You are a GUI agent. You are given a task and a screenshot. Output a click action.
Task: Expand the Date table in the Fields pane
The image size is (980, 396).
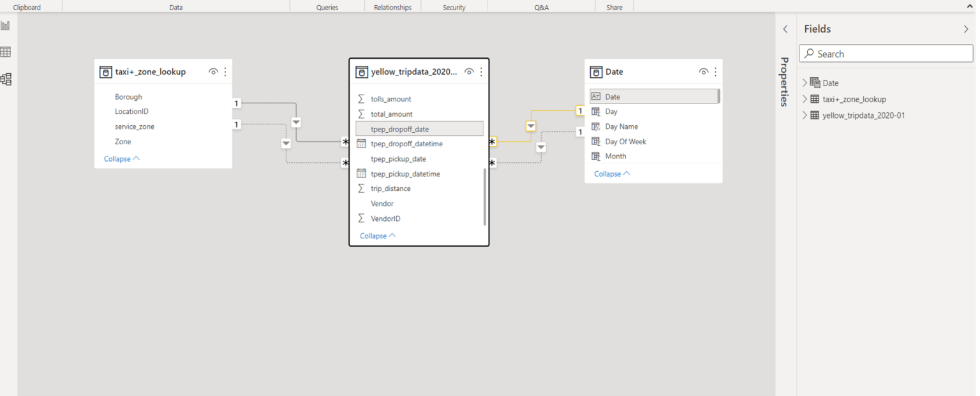pyautogui.click(x=803, y=82)
